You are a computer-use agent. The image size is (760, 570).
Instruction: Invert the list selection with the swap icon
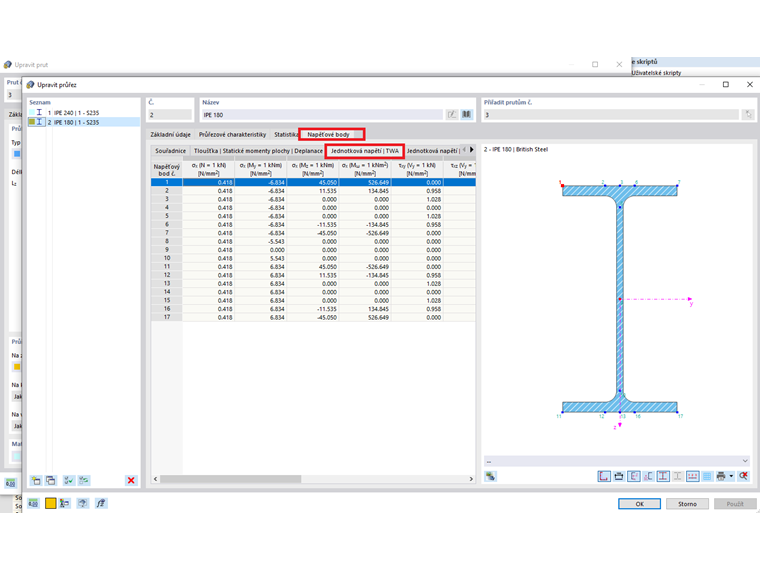coord(84,480)
